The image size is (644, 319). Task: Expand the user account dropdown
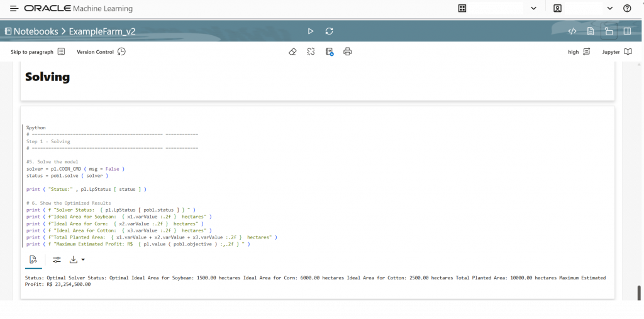click(610, 8)
